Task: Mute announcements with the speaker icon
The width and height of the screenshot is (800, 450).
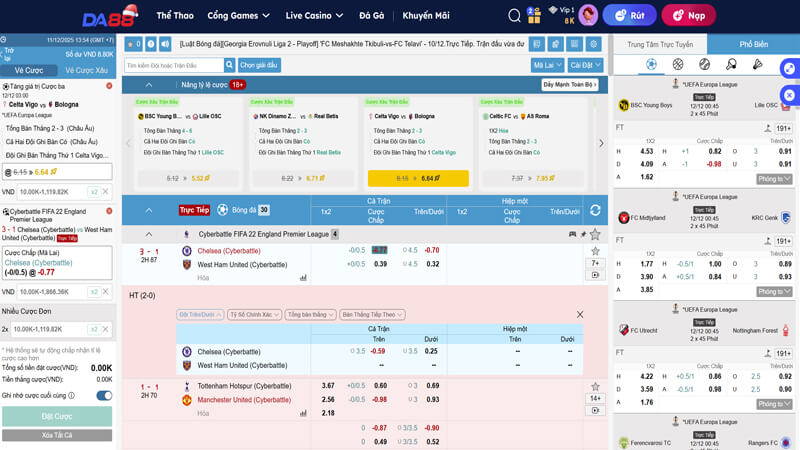Action: point(165,44)
